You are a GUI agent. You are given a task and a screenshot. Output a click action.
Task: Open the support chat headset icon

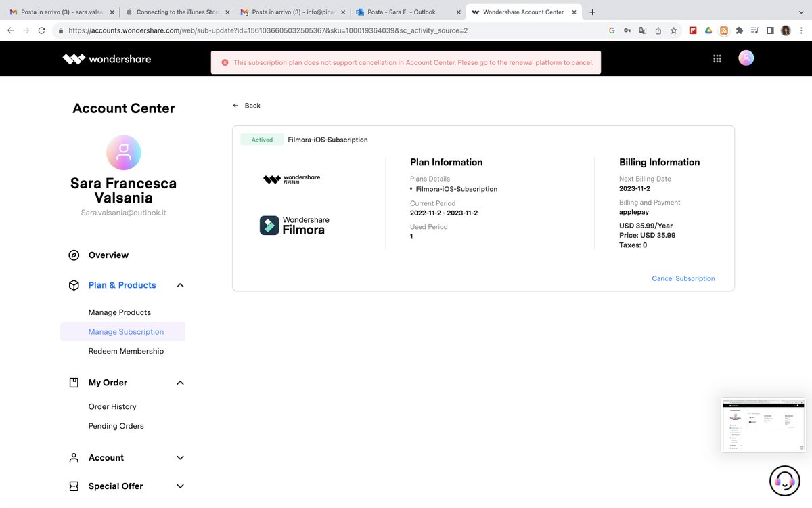(784, 481)
